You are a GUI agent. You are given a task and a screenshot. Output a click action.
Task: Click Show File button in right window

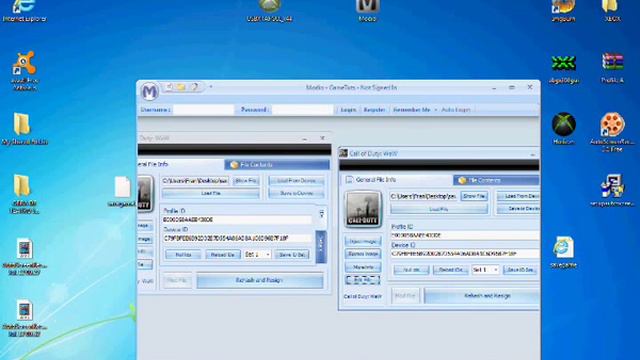(x=474, y=196)
